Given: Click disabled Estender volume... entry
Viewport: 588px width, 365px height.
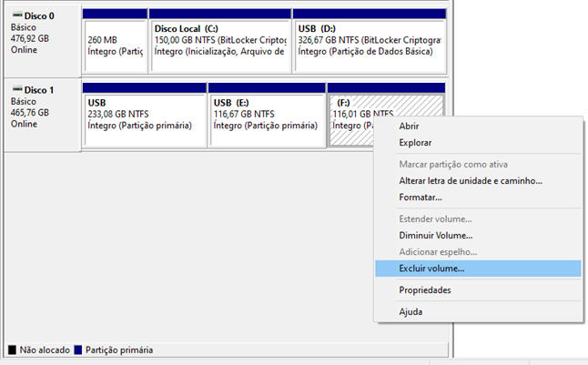Looking at the screenshot, I should 478,219.
